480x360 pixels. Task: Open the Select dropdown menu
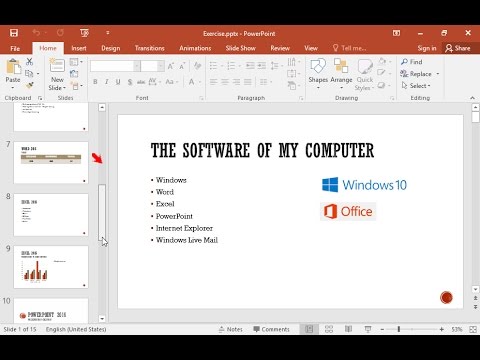[x=416, y=86]
